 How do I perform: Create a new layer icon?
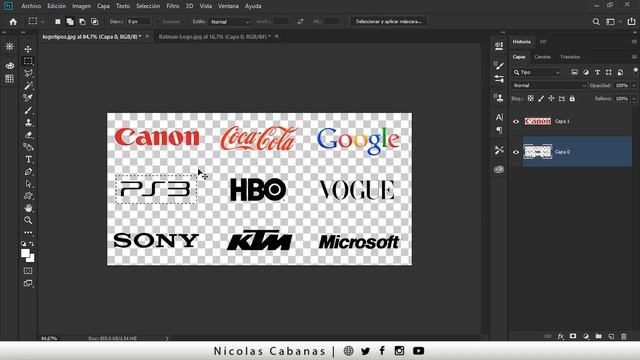[x=611, y=336]
